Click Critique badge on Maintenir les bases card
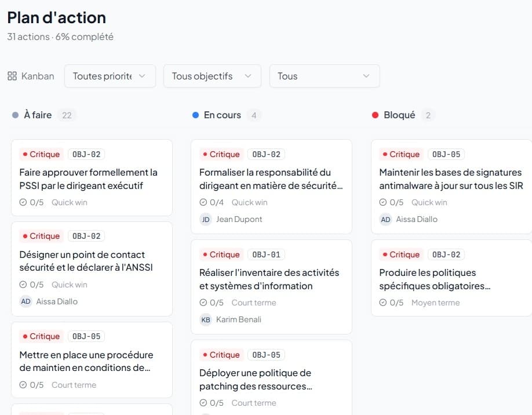Viewport: 532px width, 415px height. click(400, 154)
